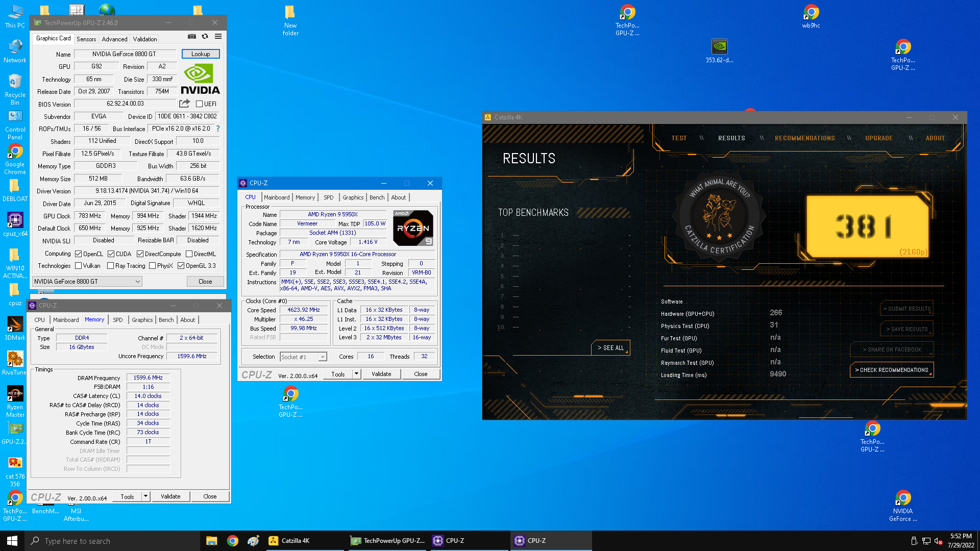Viewport: 980px width, 551px height.
Task: Open the Socket #1 selection dropdown in CPU-Z
Action: [x=303, y=357]
